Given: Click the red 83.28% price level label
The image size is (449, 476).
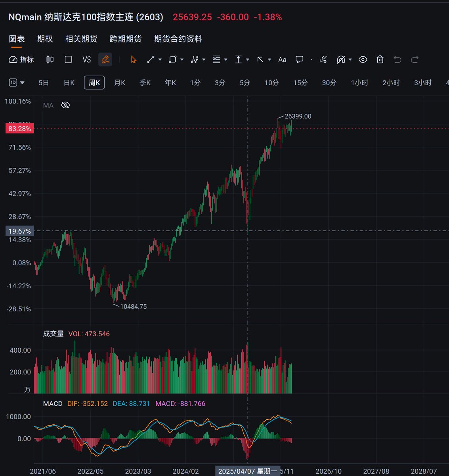Looking at the screenshot, I should 19,129.
